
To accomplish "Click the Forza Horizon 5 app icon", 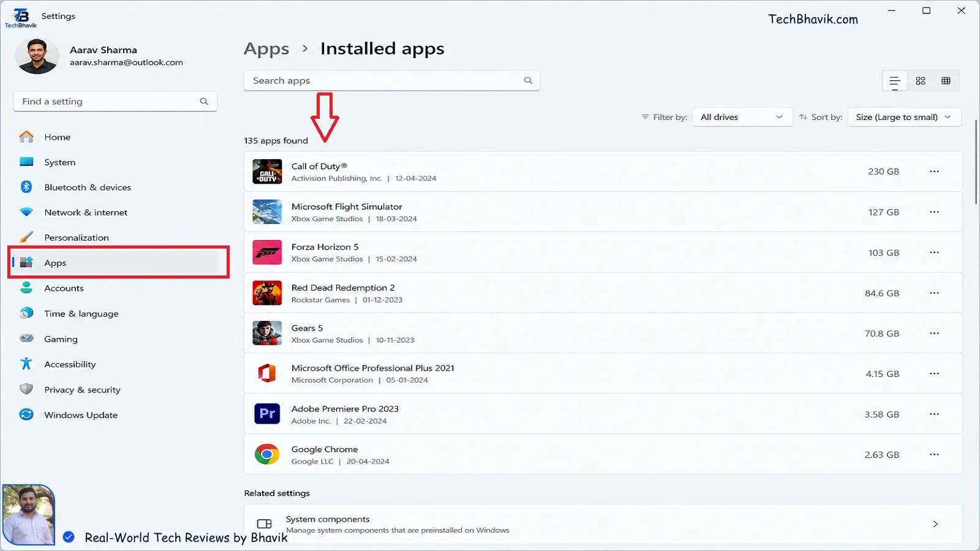I will (267, 252).
